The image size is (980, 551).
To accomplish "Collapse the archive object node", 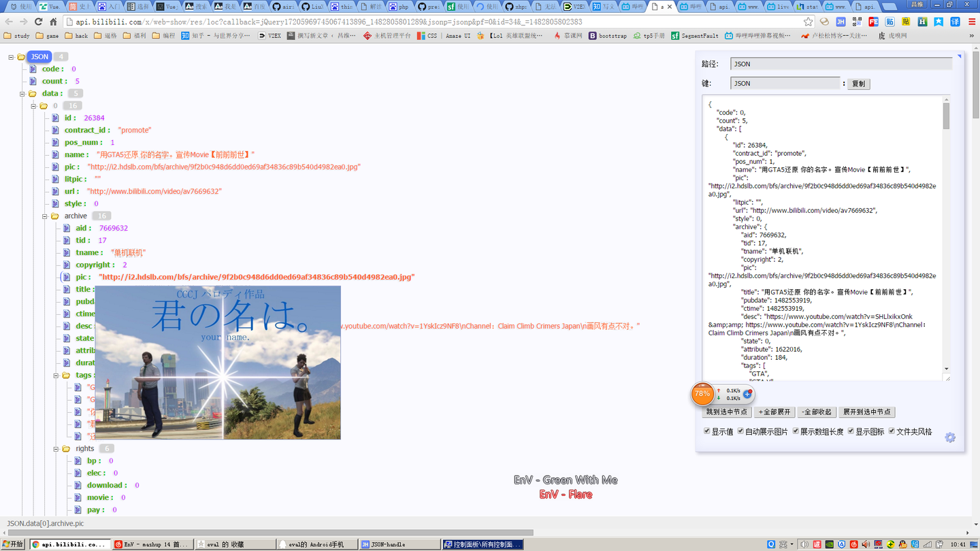I will coord(45,216).
